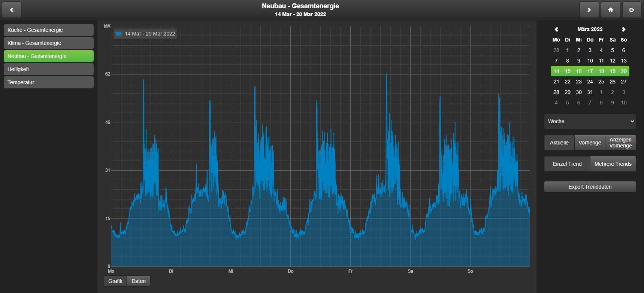This screenshot has height=293, width=644.
Task: Select 19 in the highlighted week
Action: 613,71
